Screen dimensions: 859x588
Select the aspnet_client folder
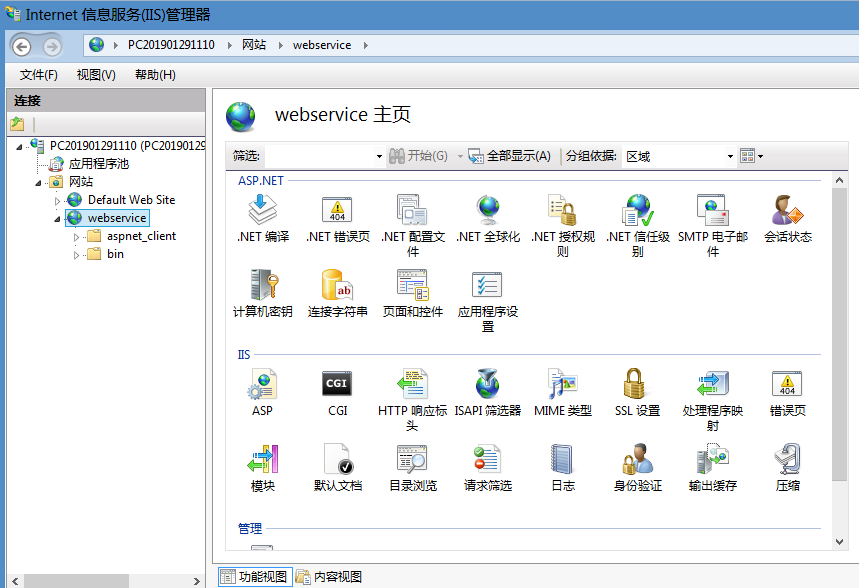(x=141, y=236)
